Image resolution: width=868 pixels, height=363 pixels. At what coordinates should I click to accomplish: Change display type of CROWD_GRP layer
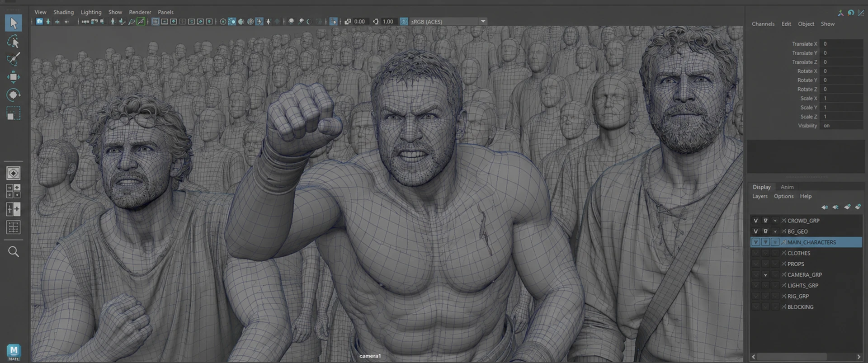[x=775, y=221]
